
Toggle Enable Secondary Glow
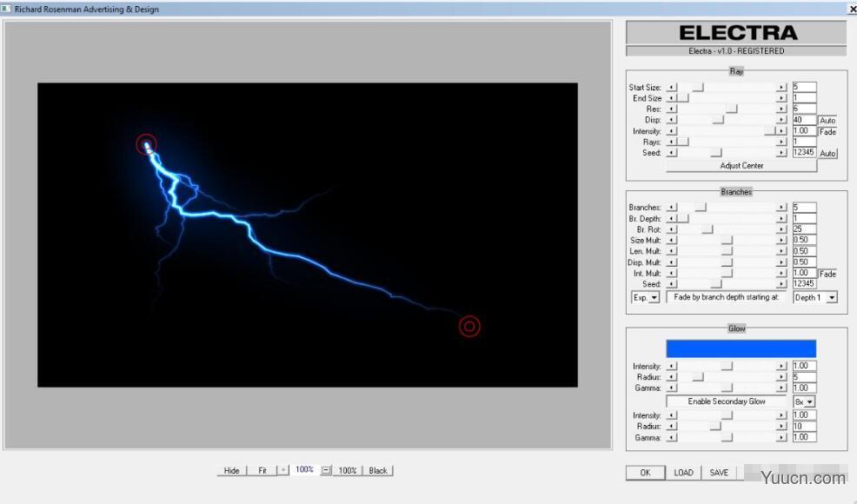(727, 401)
